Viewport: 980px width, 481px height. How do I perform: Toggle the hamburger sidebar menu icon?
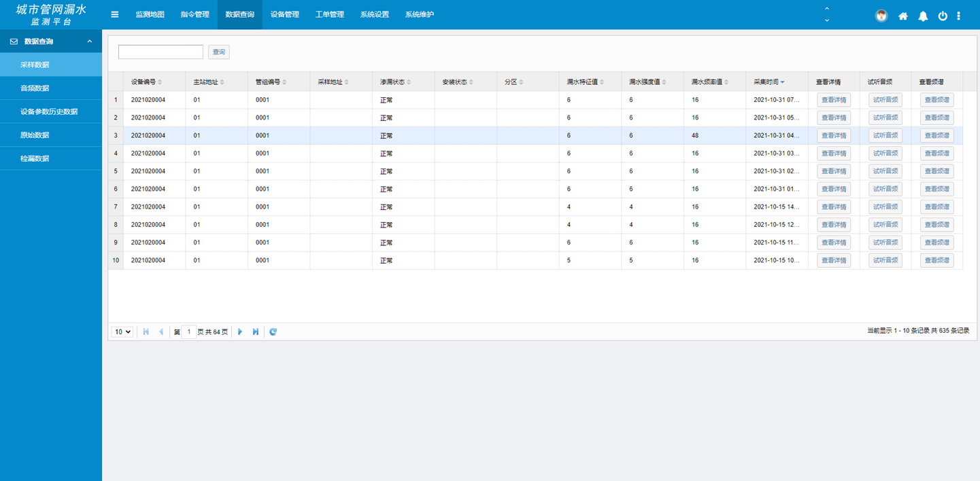tap(115, 14)
